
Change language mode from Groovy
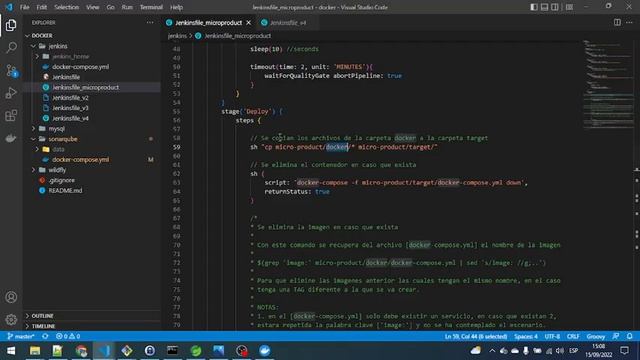596,336
